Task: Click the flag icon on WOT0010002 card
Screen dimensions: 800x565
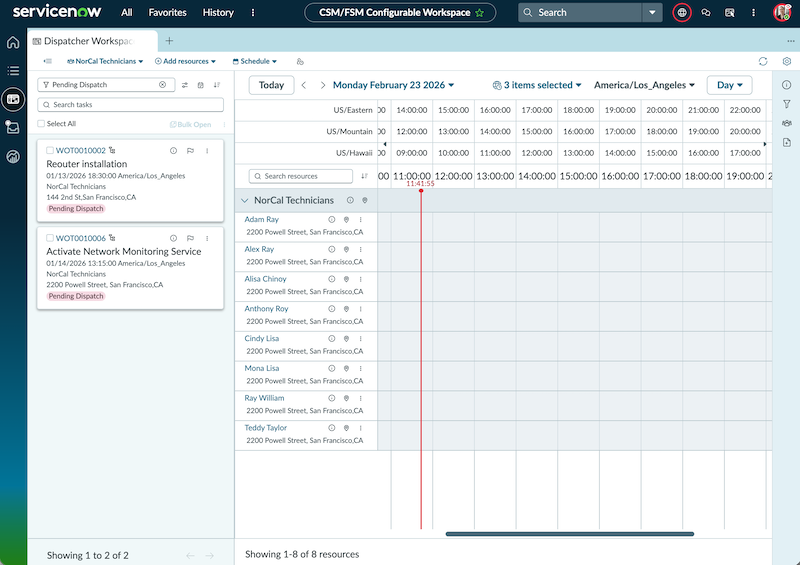Action: (190, 151)
